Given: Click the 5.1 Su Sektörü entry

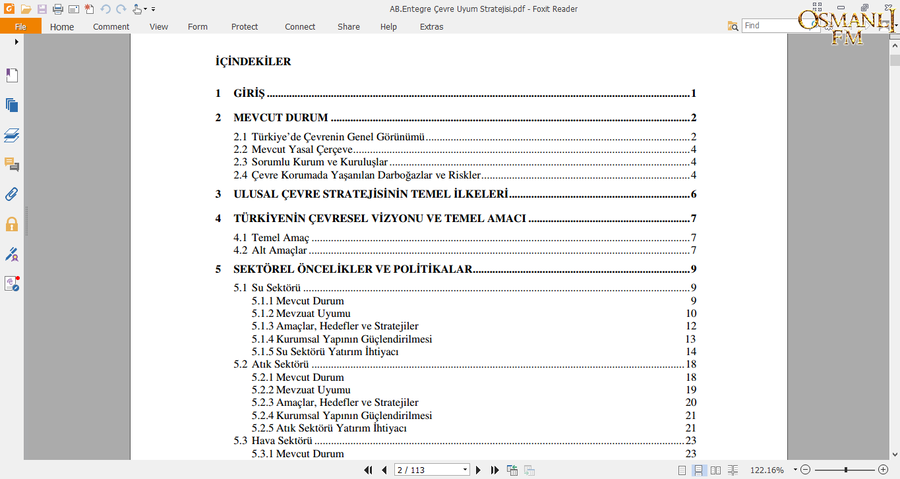Looking at the screenshot, I should (x=465, y=288).
